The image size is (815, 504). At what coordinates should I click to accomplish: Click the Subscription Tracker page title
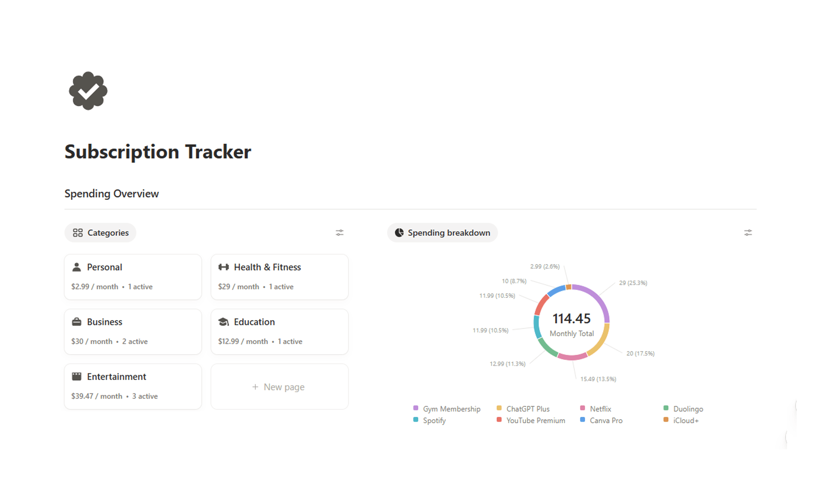(158, 151)
